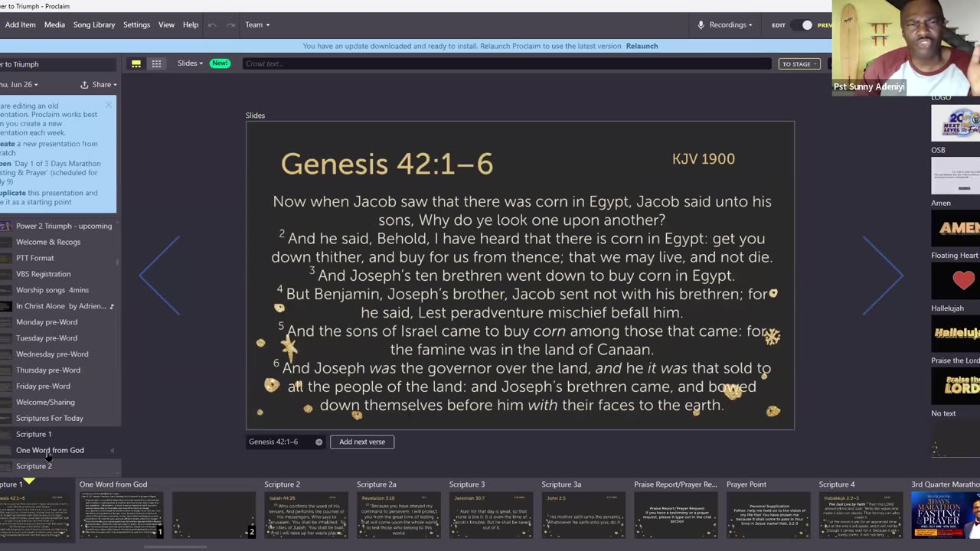Open the Team dropdown menu
The width and height of the screenshot is (980, 551).
(257, 24)
